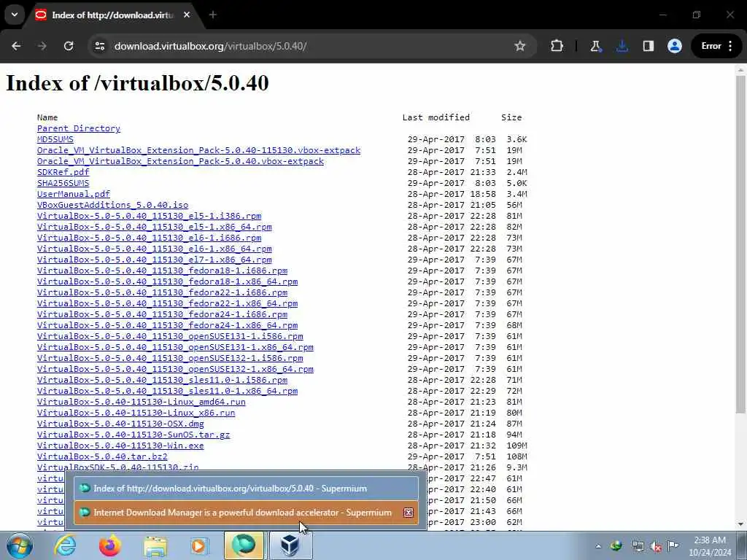747x560 pixels.
Task: Open site information icon in address bar
Action: [99, 46]
